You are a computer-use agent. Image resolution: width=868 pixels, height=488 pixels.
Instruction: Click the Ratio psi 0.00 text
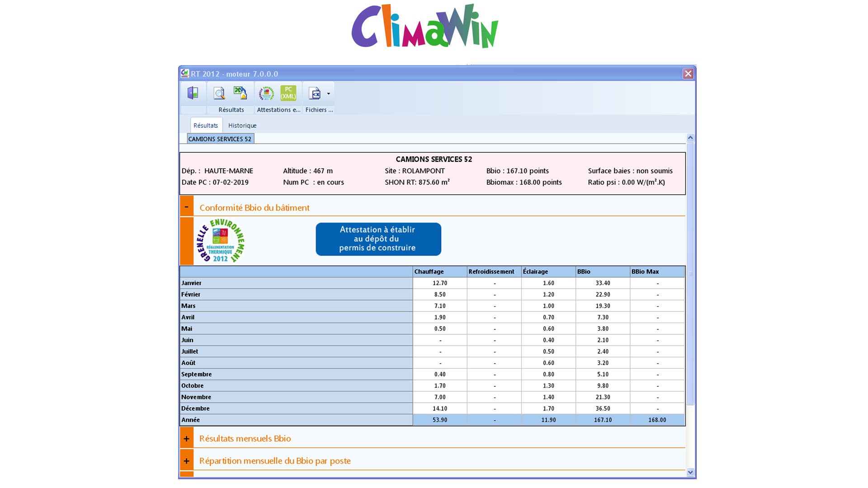click(x=627, y=182)
